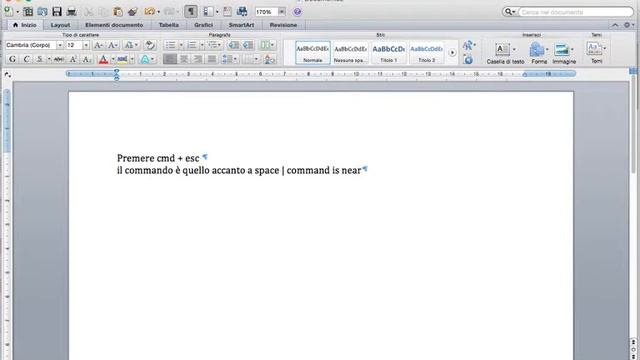Click the Undo arrow icon

pos(149,11)
